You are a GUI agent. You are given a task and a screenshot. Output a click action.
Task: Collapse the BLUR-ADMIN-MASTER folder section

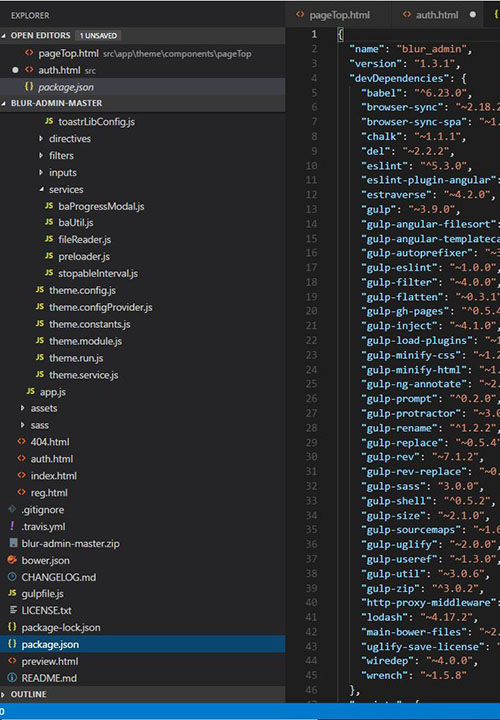[4, 103]
